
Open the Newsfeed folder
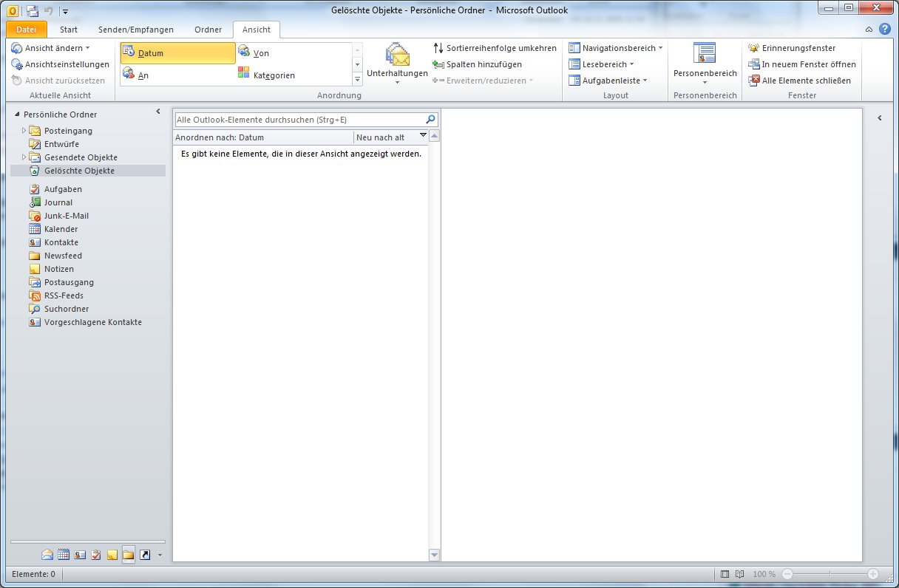click(63, 256)
